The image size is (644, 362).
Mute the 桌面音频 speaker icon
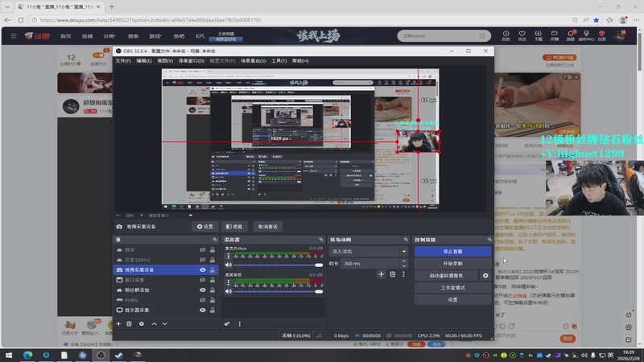tap(229, 291)
